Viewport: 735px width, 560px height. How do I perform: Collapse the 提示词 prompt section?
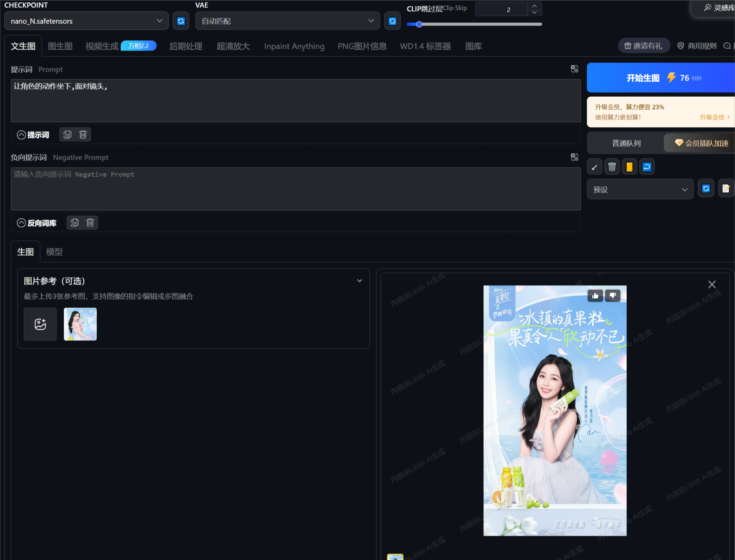click(21, 135)
